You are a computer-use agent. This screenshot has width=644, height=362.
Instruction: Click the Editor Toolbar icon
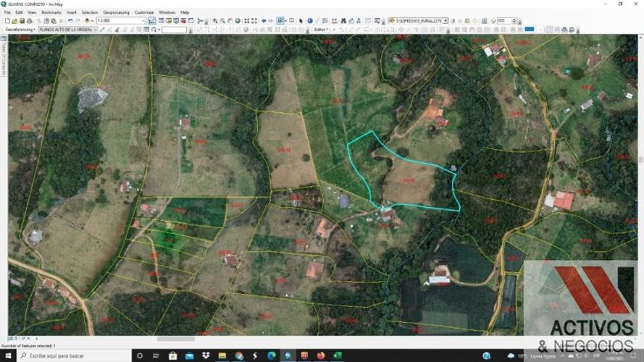coord(151,20)
